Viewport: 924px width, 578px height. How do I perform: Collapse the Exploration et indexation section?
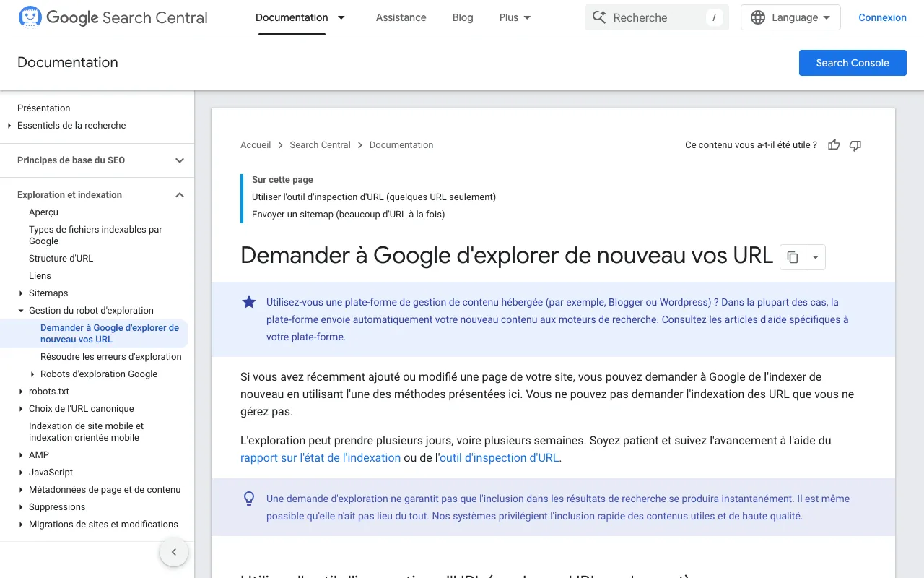pos(180,195)
